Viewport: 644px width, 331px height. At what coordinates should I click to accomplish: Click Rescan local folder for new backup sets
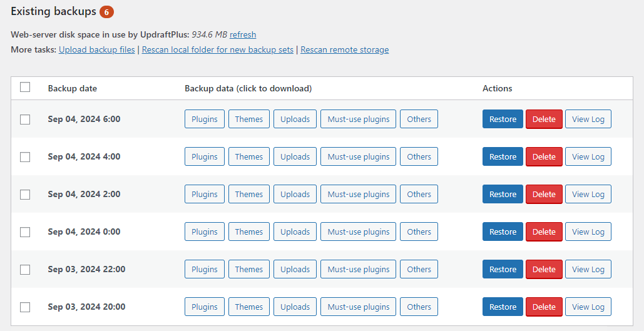tap(218, 49)
